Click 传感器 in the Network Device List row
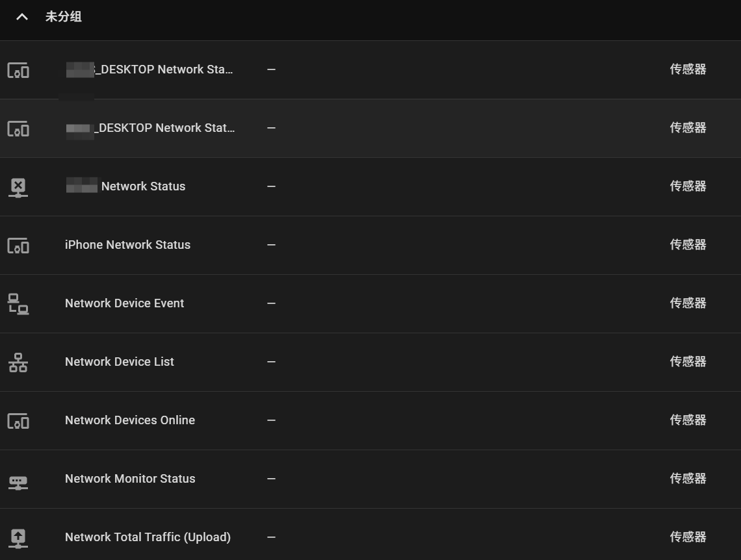The image size is (741, 560). [x=688, y=362]
